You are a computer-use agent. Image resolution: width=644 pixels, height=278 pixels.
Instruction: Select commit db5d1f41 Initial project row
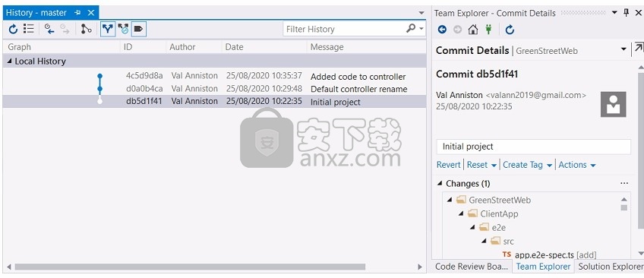pos(214,102)
